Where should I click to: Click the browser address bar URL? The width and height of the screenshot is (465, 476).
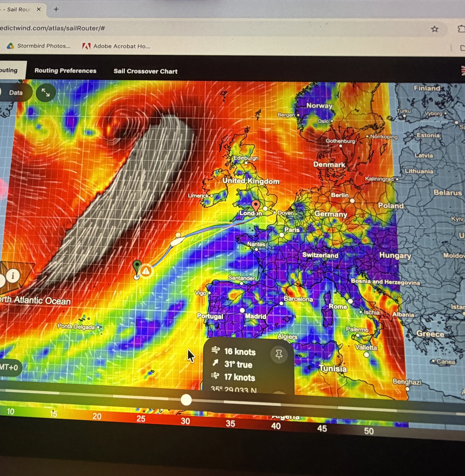click(52, 28)
